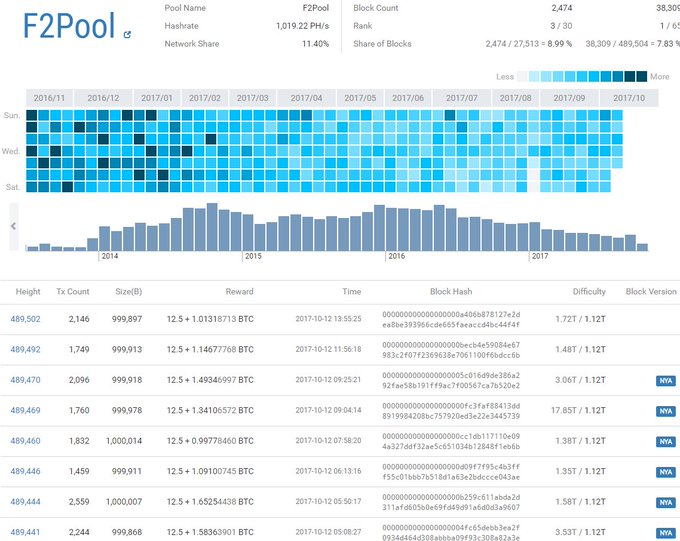This screenshot has height=541, width=680.
Task: Open block height 489,444
Action: (x=25, y=502)
